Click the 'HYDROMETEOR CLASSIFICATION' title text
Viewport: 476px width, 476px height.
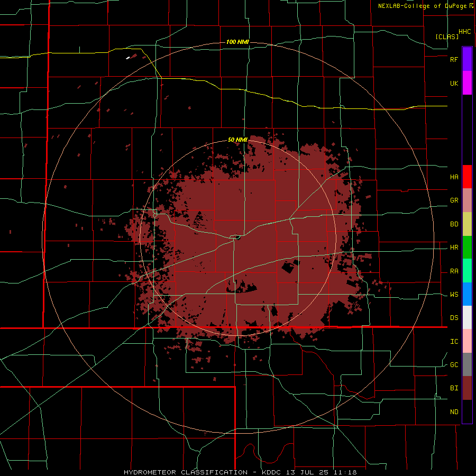[186, 472]
